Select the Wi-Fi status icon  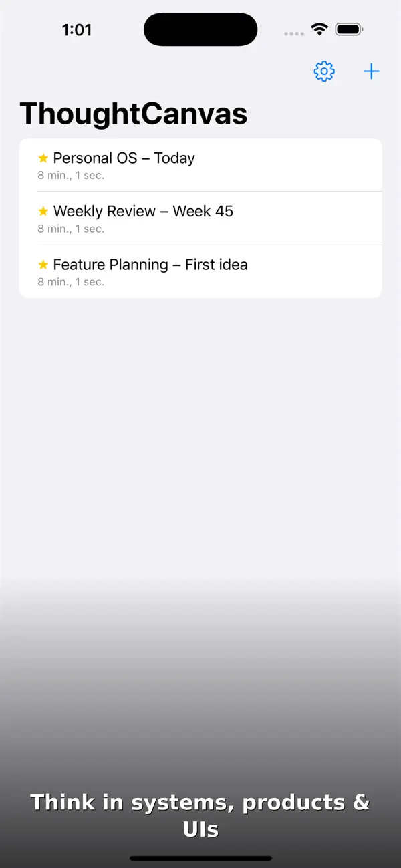click(x=319, y=29)
